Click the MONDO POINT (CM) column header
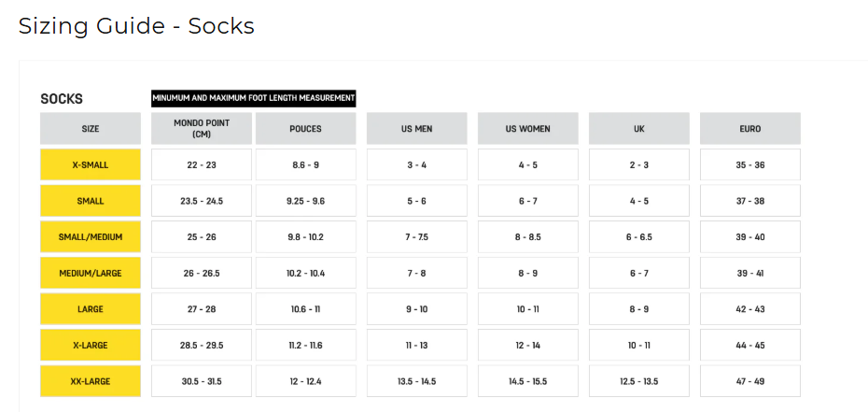 [x=202, y=129]
